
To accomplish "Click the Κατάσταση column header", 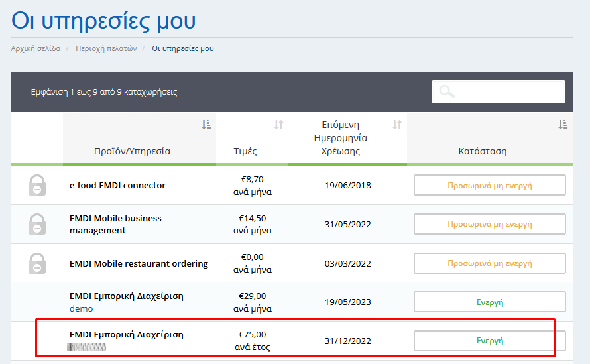I will click(489, 139).
